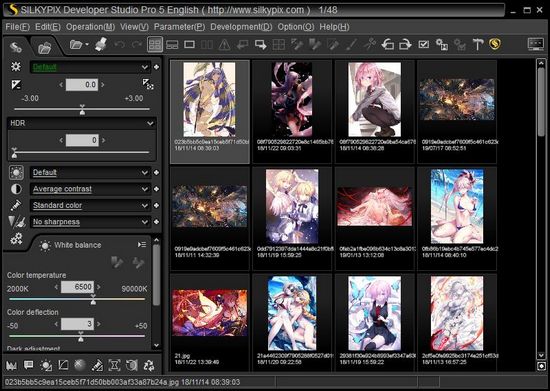The image size is (550, 391).
Task: Select the single preview display mode icon
Action: point(189,45)
